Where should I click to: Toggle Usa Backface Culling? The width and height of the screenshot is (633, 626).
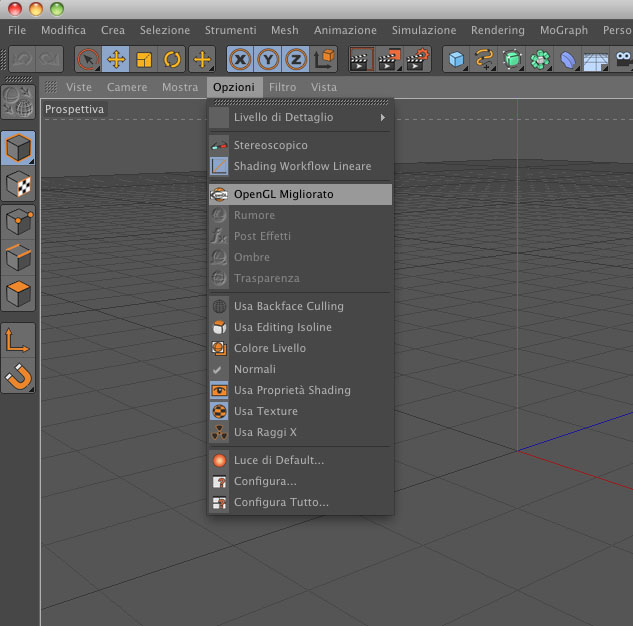[x=300, y=306]
